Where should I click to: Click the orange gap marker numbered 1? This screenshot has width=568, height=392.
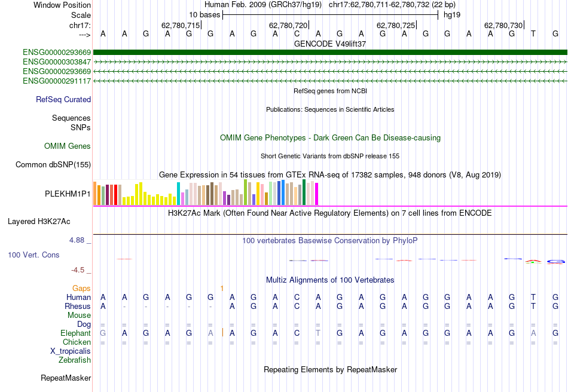(222, 289)
